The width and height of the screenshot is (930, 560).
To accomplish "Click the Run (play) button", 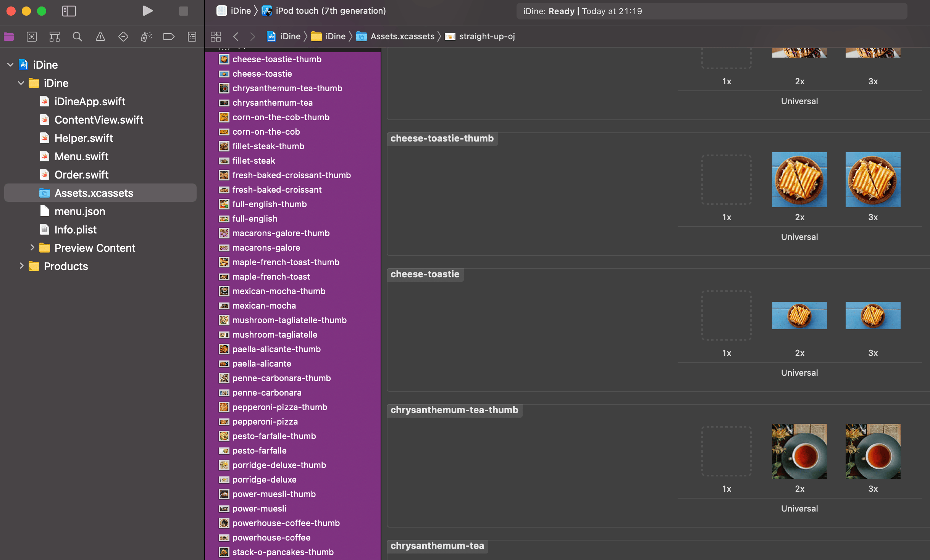I will (x=147, y=11).
